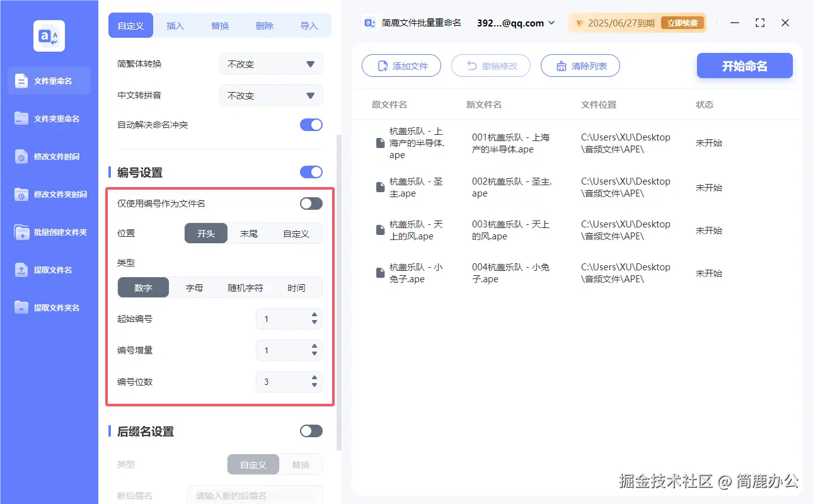
Task: Enable 仅使用编号作为文件名
Action: coord(310,203)
